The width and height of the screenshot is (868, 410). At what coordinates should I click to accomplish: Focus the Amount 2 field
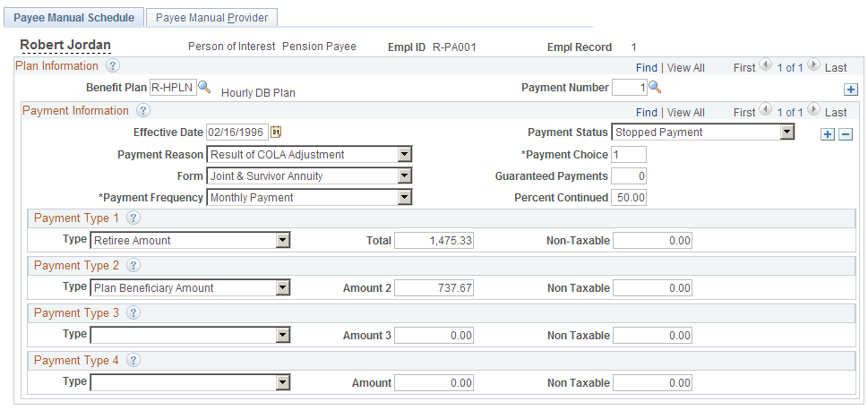[x=434, y=287]
